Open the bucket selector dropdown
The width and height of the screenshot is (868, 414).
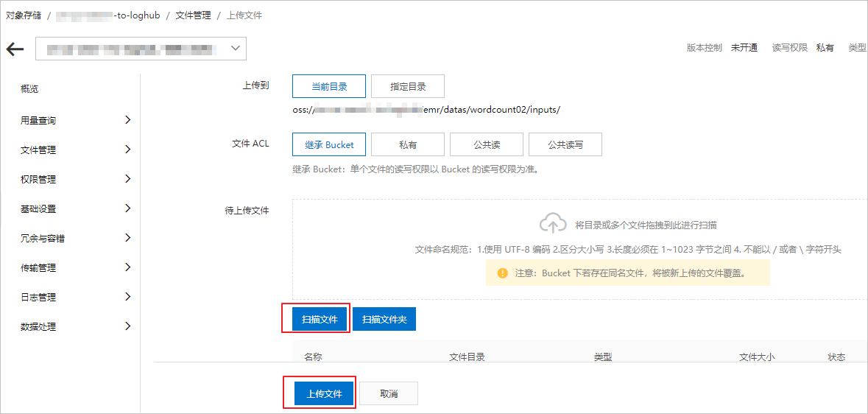pyautogui.click(x=141, y=49)
